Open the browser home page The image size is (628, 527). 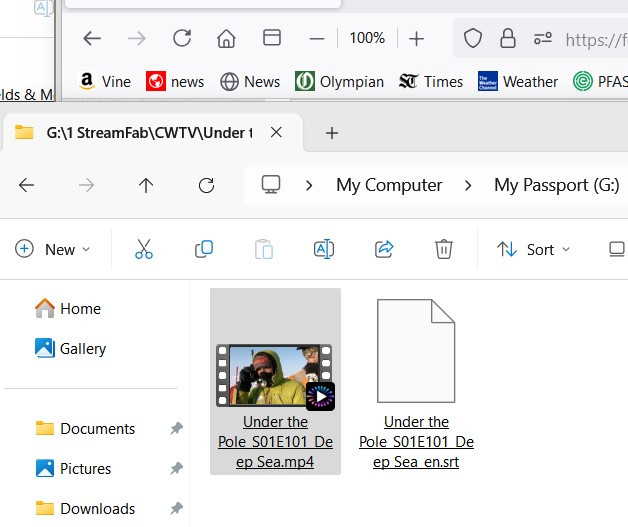[x=226, y=38]
